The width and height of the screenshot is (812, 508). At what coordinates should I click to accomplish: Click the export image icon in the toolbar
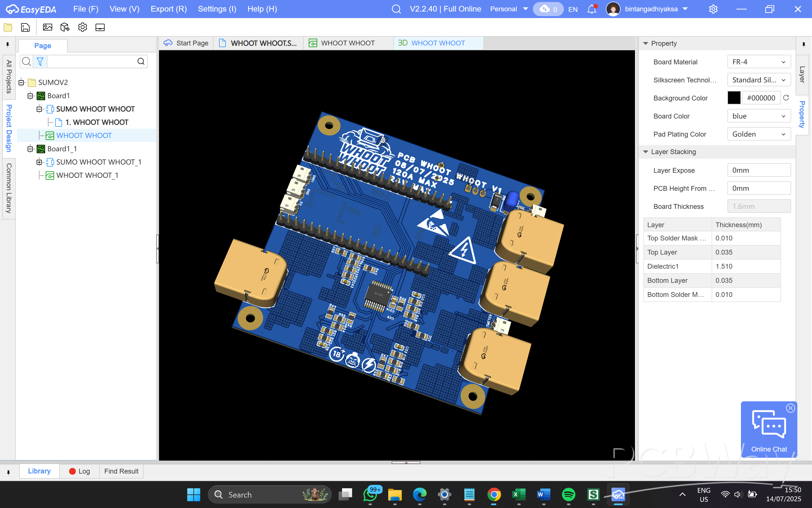[x=48, y=27]
